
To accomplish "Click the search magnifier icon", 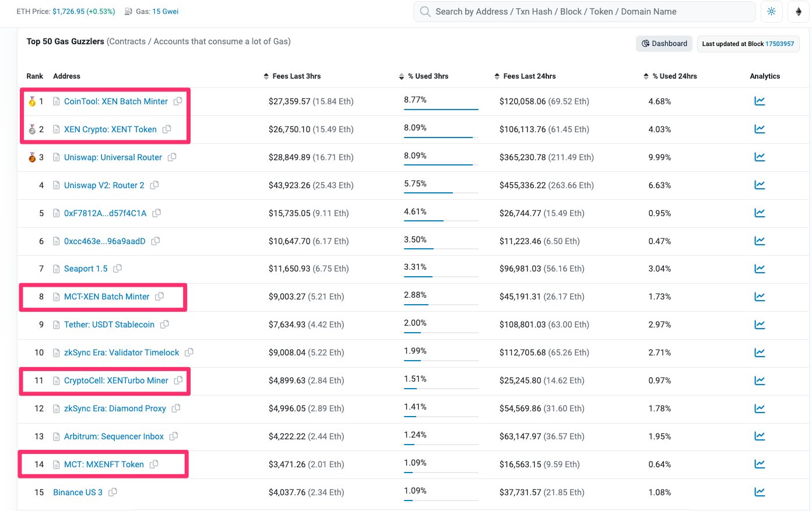I will 426,12.
